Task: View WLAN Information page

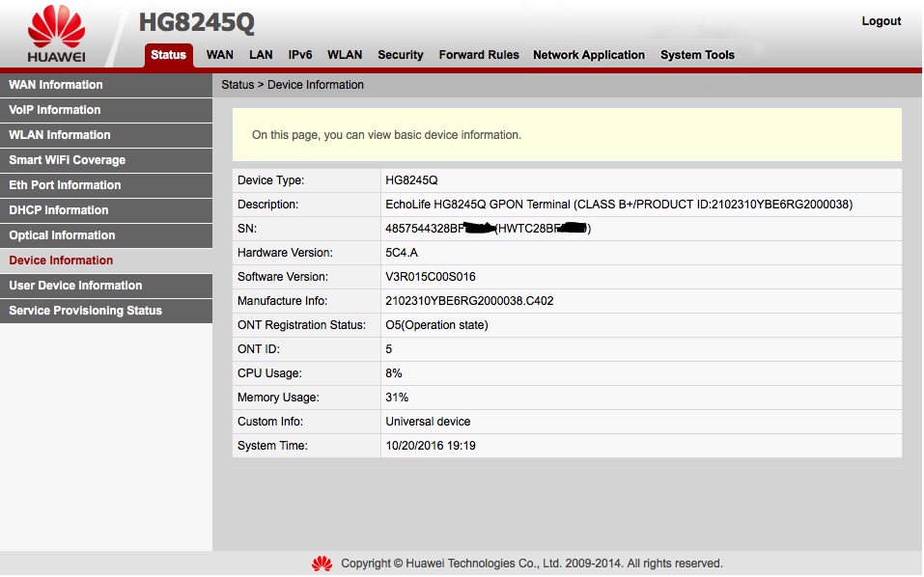Action: pos(60,135)
